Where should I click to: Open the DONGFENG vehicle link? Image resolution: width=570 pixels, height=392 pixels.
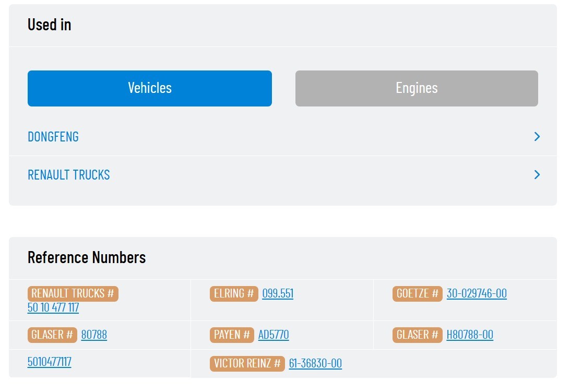coord(53,137)
